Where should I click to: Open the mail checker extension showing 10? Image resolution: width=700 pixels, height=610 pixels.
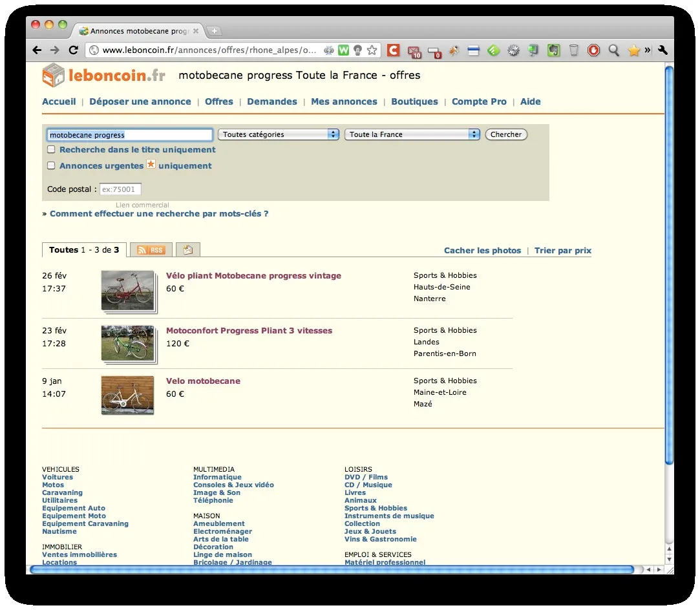[x=414, y=52]
